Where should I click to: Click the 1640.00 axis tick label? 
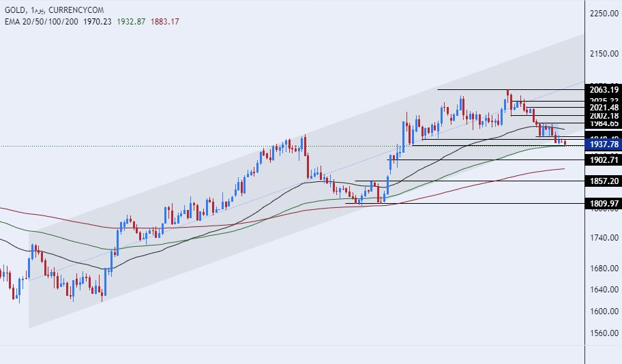pyautogui.click(x=605, y=290)
